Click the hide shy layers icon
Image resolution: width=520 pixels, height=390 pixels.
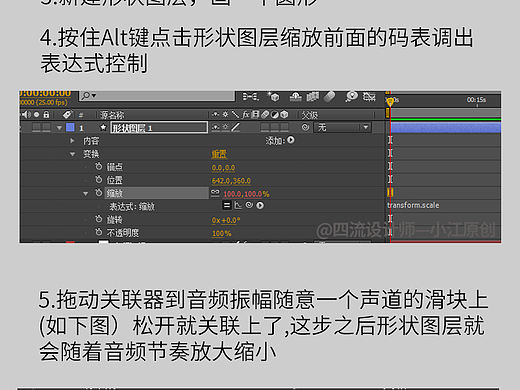296,97
